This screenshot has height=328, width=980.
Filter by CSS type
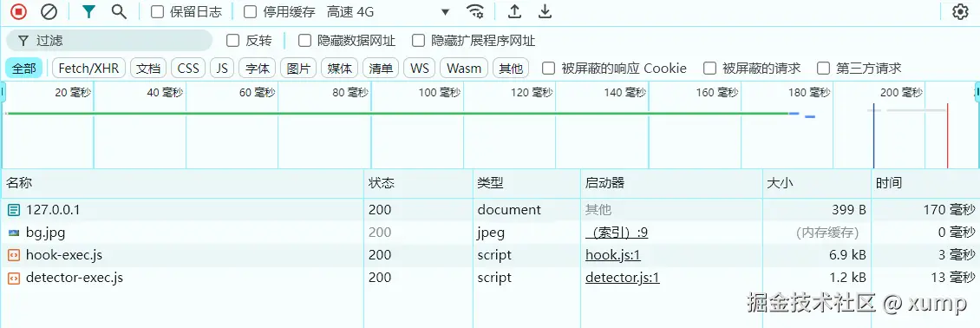[x=188, y=68]
